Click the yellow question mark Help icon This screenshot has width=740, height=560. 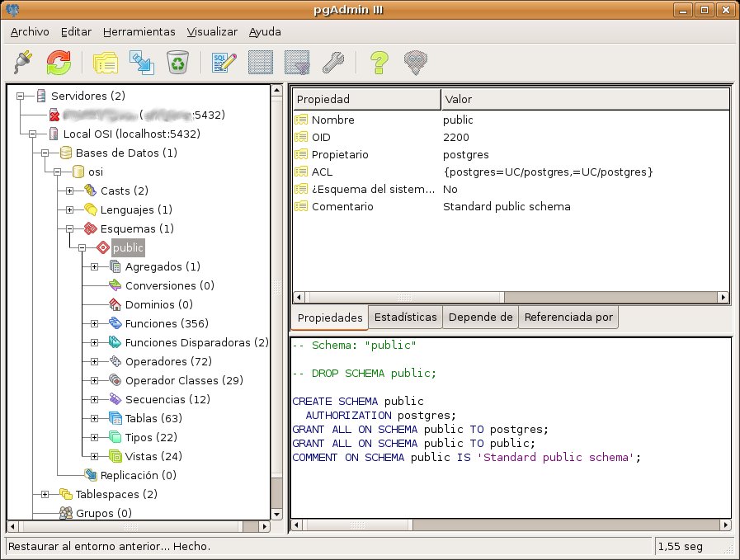tap(379, 62)
